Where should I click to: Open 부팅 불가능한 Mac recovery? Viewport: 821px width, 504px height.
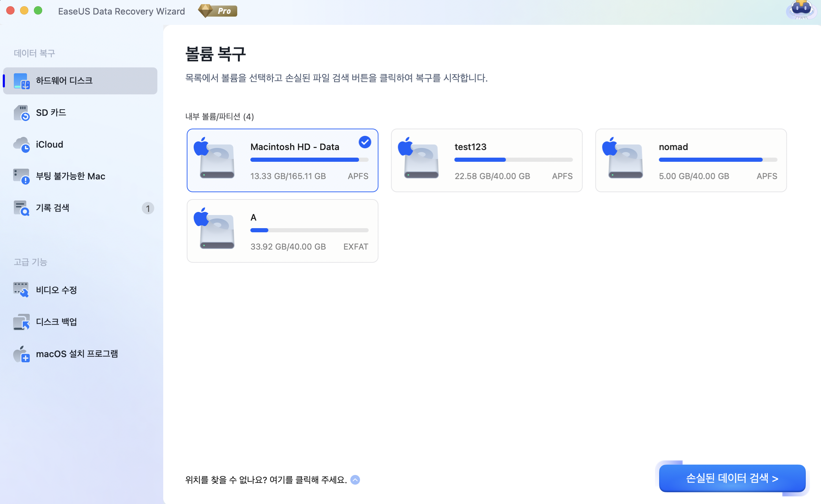[22, 176]
